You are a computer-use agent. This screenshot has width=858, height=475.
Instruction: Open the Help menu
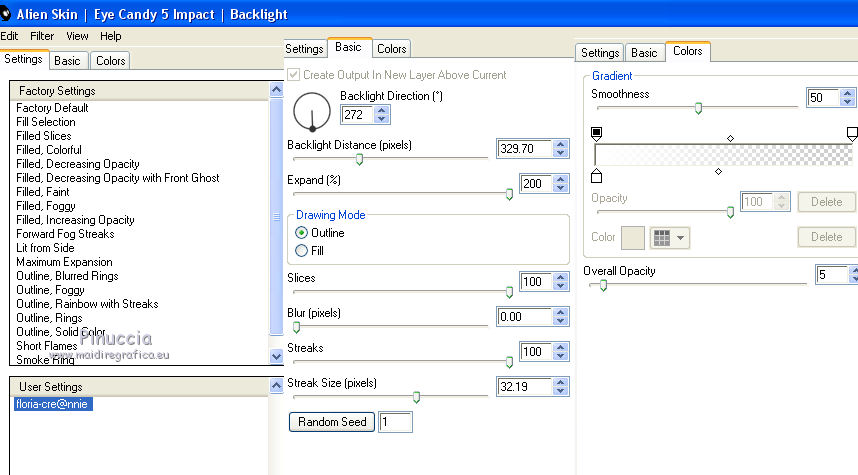tap(111, 36)
